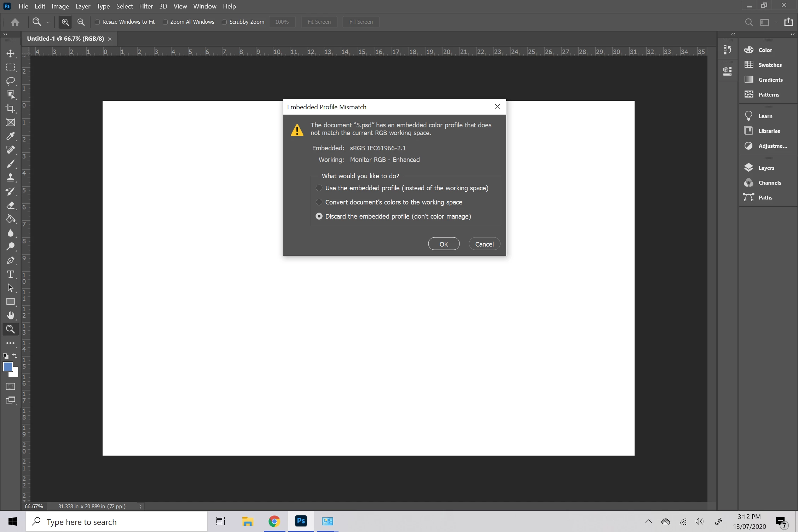This screenshot has width=798, height=532.
Task: Open the Zoom tool preset dropdown arrow
Action: point(48,22)
